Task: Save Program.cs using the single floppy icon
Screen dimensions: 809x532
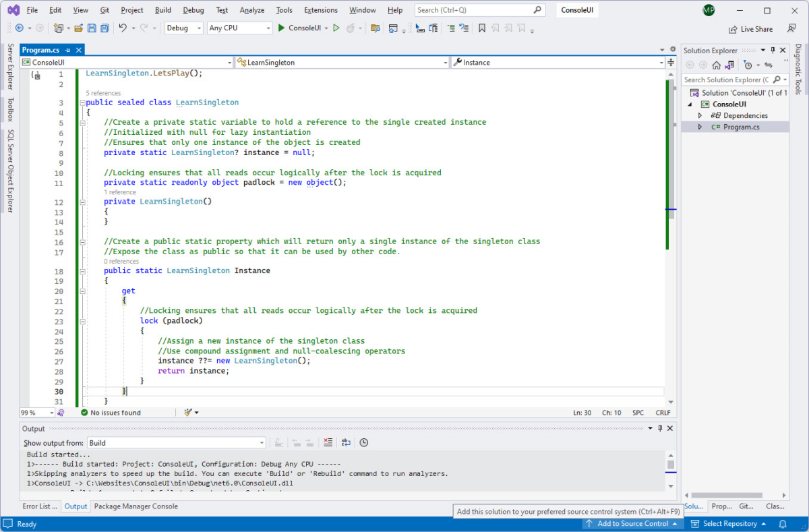Action: point(92,28)
